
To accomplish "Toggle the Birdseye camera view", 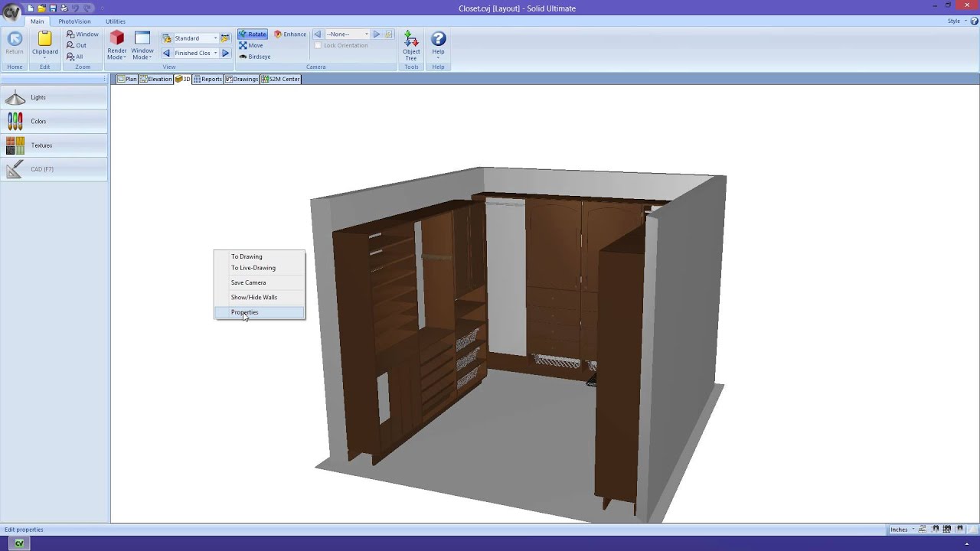I will (x=254, y=57).
